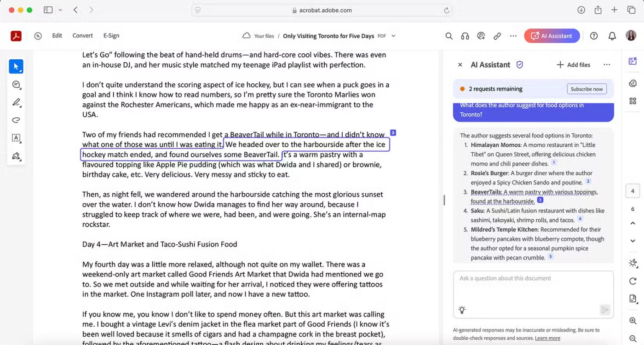Select the freehand draw loop tool

[16, 120]
